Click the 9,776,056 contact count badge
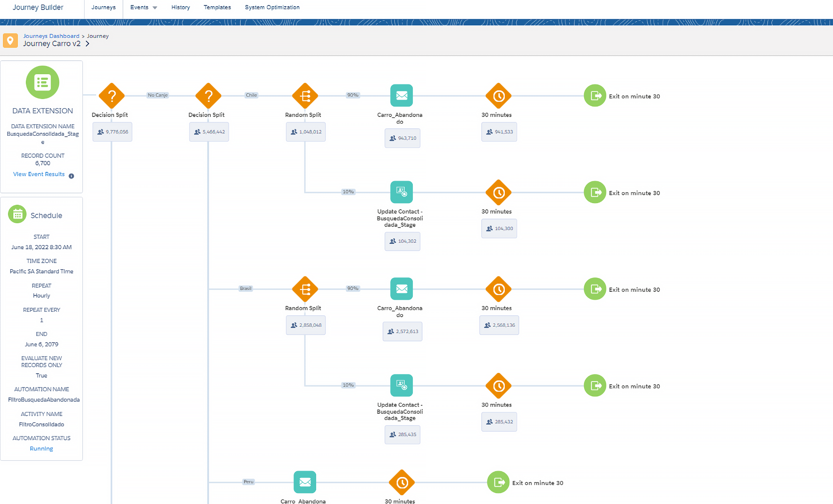This screenshot has height=504, width=833. (x=112, y=132)
